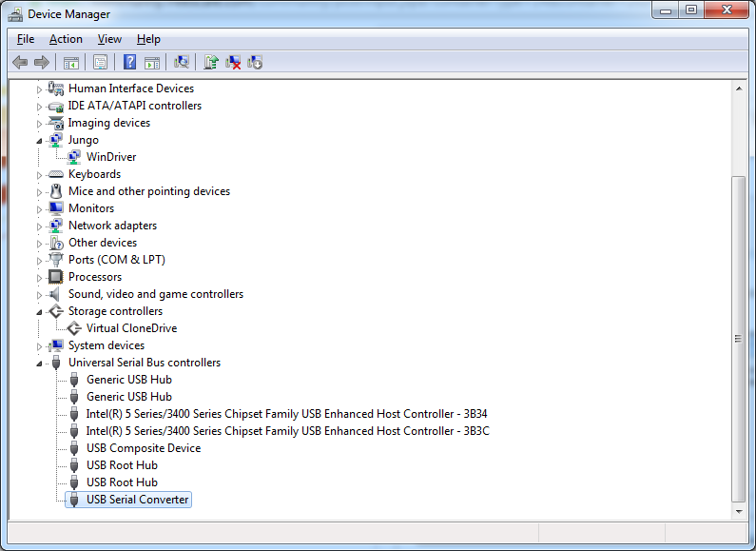Select the WinDriver device icon
This screenshot has width=756, height=551.
pyautogui.click(x=74, y=157)
